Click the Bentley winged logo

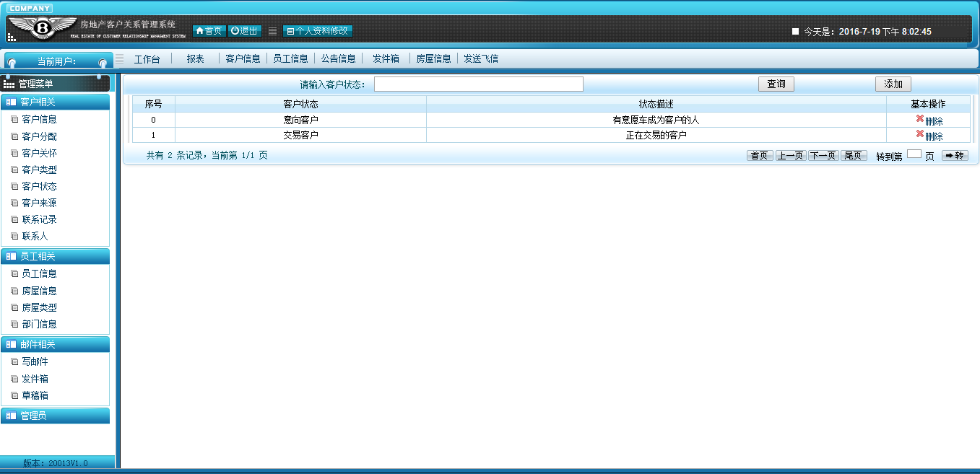42,28
